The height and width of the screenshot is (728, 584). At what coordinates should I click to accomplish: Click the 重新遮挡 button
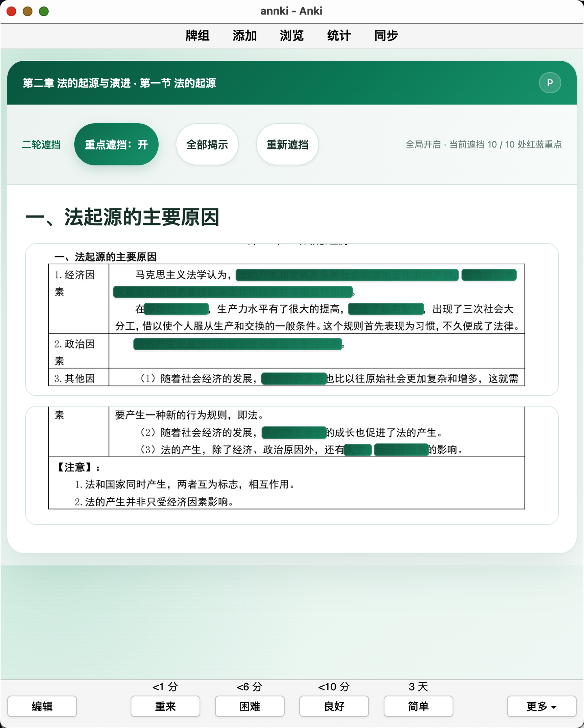click(287, 144)
